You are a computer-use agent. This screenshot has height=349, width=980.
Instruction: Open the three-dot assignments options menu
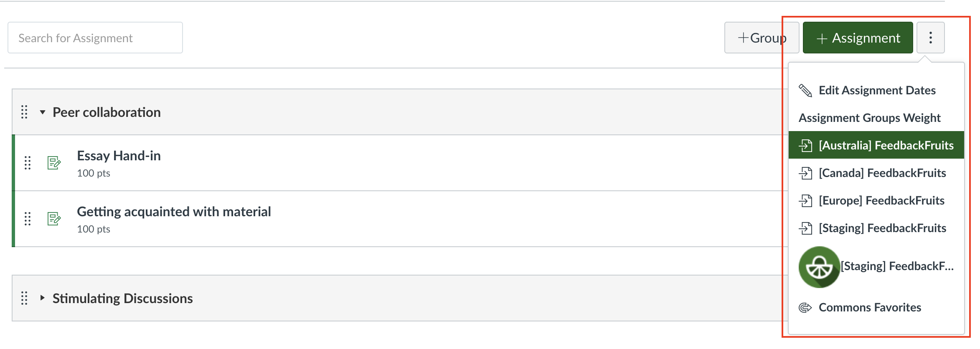point(930,38)
